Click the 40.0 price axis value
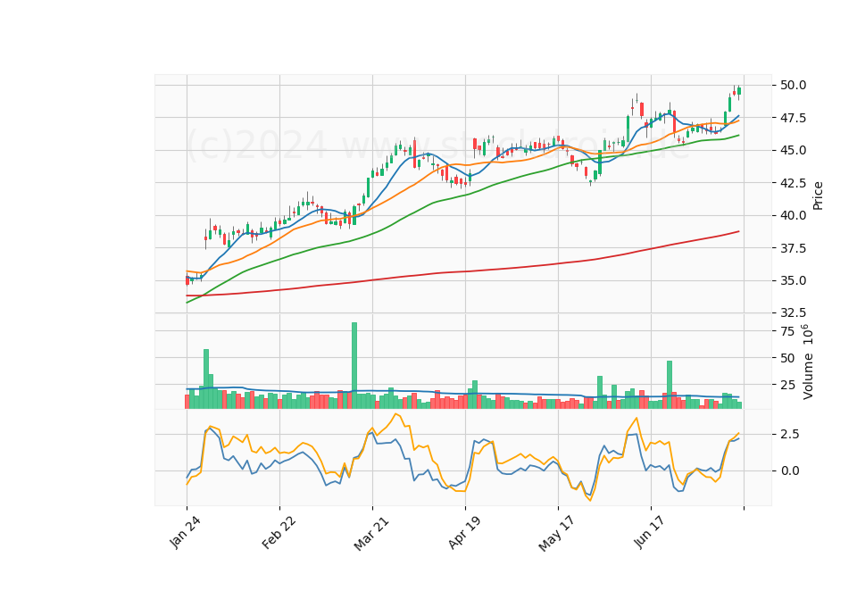857x616 pixels. (793, 215)
